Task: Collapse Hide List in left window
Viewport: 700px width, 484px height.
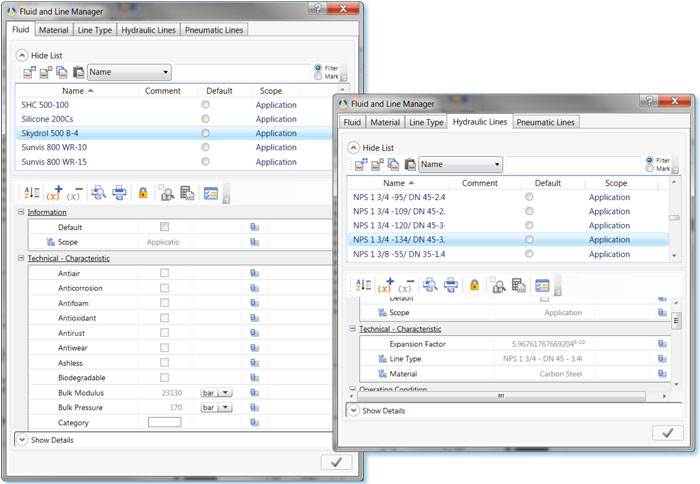Action: point(21,55)
